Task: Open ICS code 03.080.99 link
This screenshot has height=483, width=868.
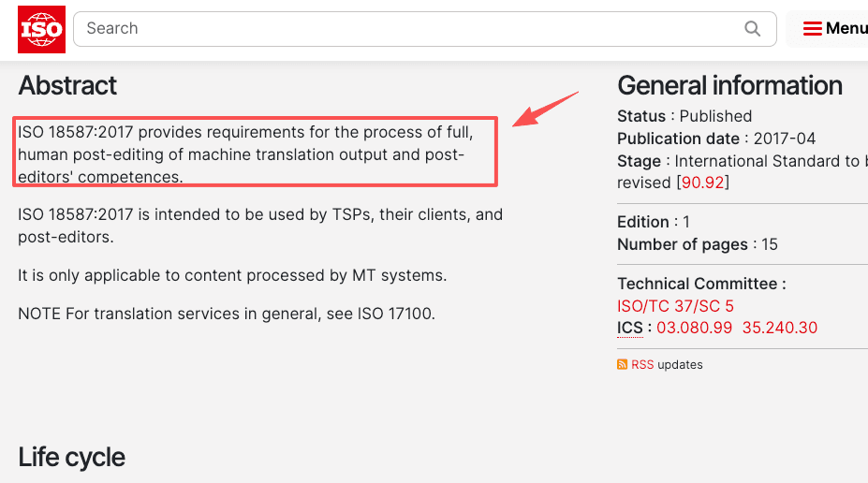Action: [694, 328]
